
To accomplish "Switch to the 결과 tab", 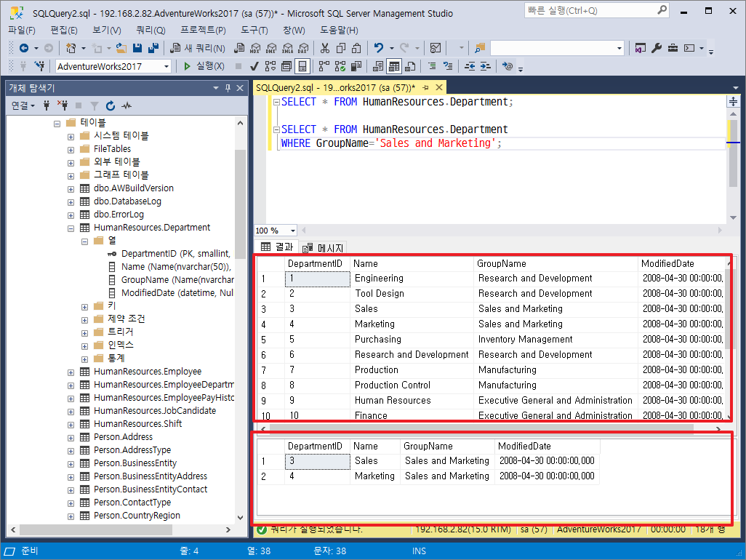I will (277, 247).
